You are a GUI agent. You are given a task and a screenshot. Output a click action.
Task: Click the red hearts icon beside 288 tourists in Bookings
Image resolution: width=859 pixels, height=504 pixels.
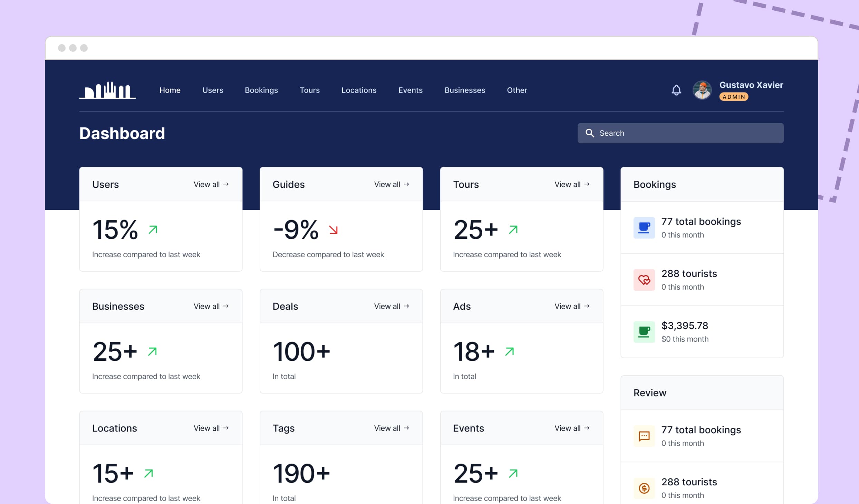[644, 280]
